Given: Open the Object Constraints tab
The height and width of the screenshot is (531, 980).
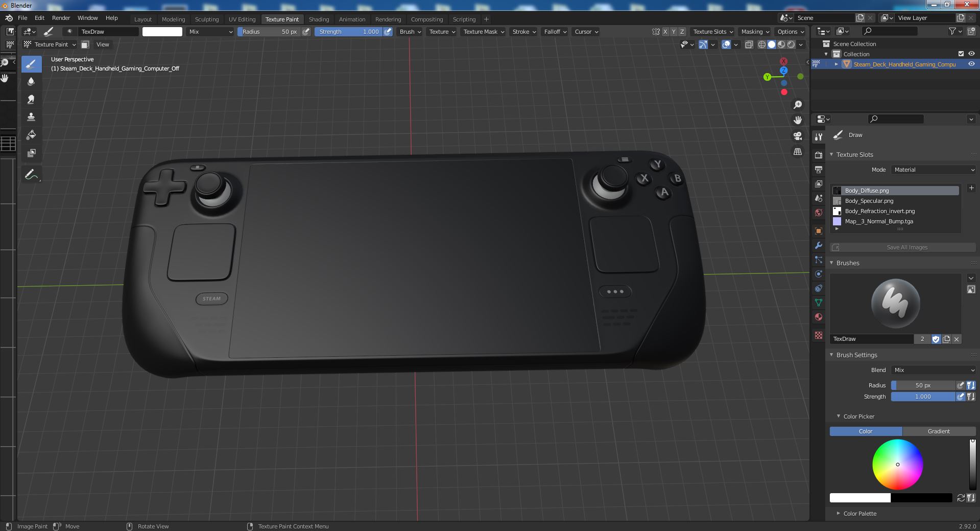Looking at the screenshot, I should pos(819,288).
